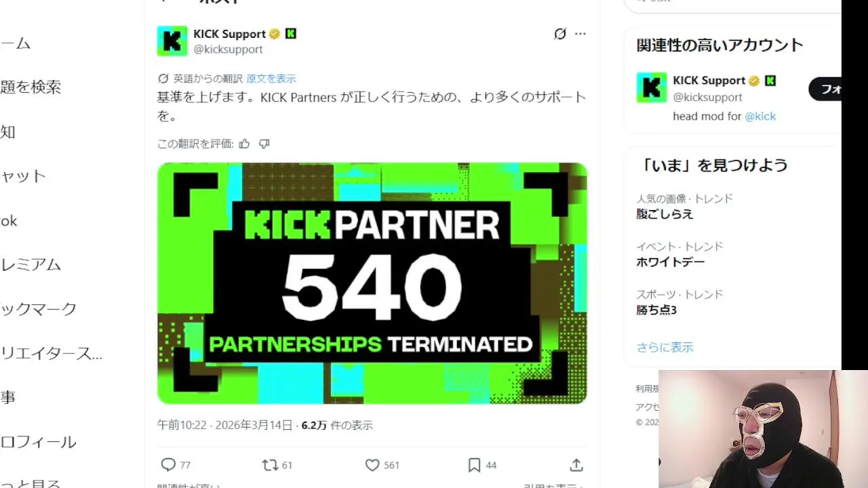The image size is (868, 488).
Task: Expand more trends with さらに表示
Action: click(665, 347)
